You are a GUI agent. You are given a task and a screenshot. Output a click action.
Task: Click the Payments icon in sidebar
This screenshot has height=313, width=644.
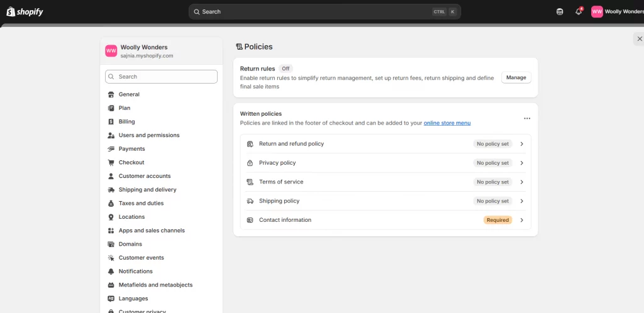111,149
